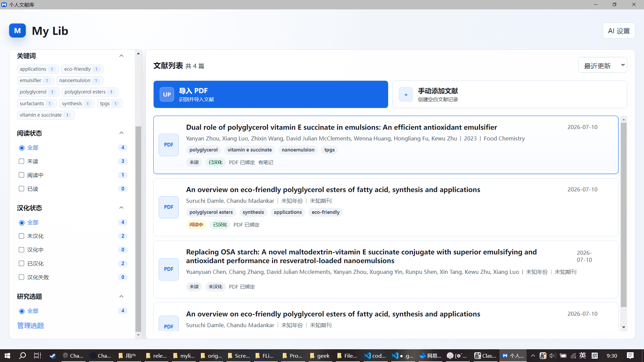644x362 pixels.
Task: Open taskbar search icon
Action: 22,356
